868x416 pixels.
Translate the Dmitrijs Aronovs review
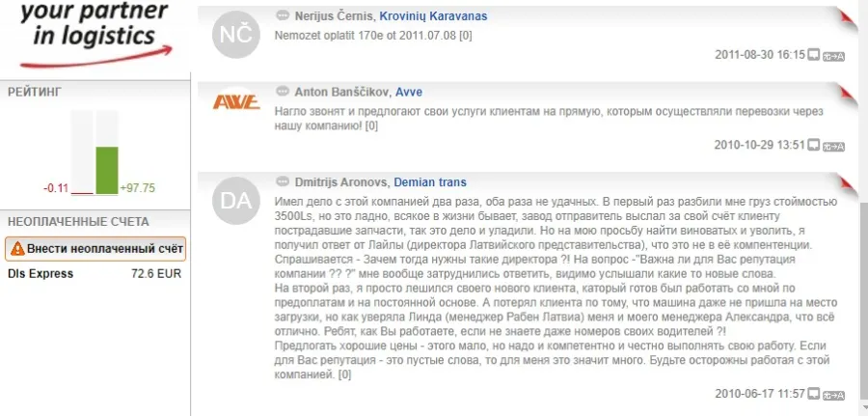tap(833, 395)
